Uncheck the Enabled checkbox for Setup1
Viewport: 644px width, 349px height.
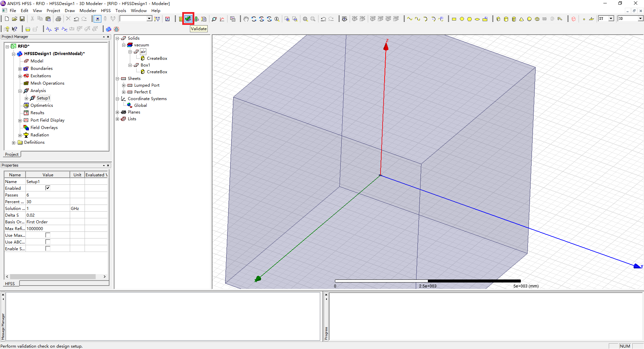(48, 188)
